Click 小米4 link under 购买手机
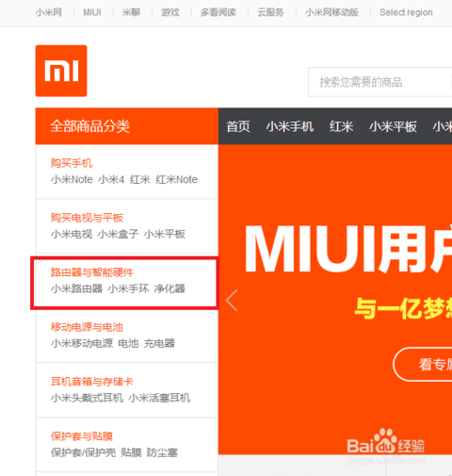Image resolution: width=452 pixels, height=476 pixels. 111,179
